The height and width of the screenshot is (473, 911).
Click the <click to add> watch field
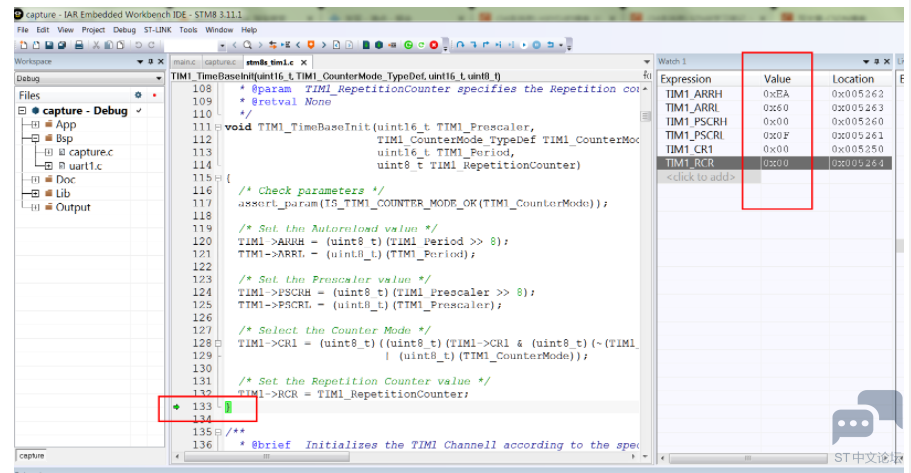pyautogui.click(x=701, y=177)
